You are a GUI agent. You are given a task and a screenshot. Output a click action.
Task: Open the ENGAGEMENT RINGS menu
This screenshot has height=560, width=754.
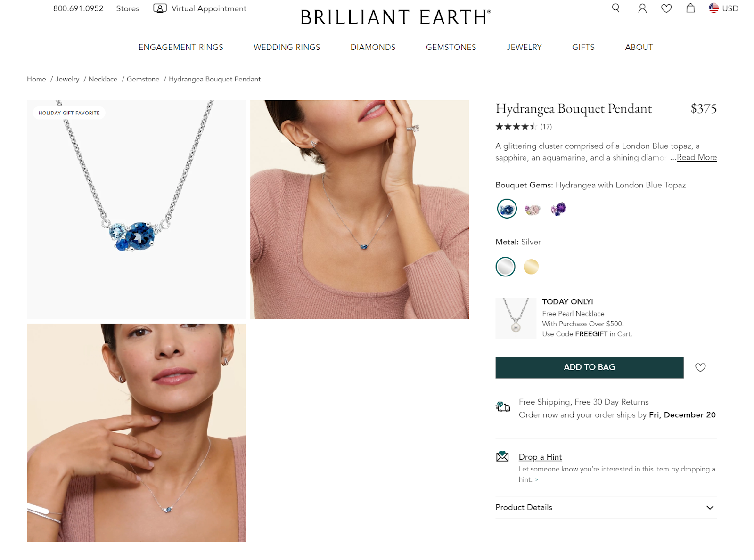(181, 47)
